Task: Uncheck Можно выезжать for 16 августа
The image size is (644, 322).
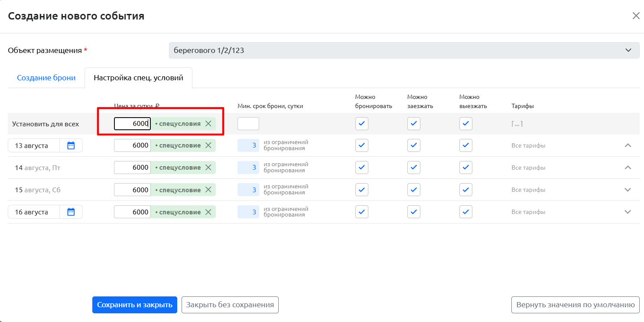Action: pos(466,212)
